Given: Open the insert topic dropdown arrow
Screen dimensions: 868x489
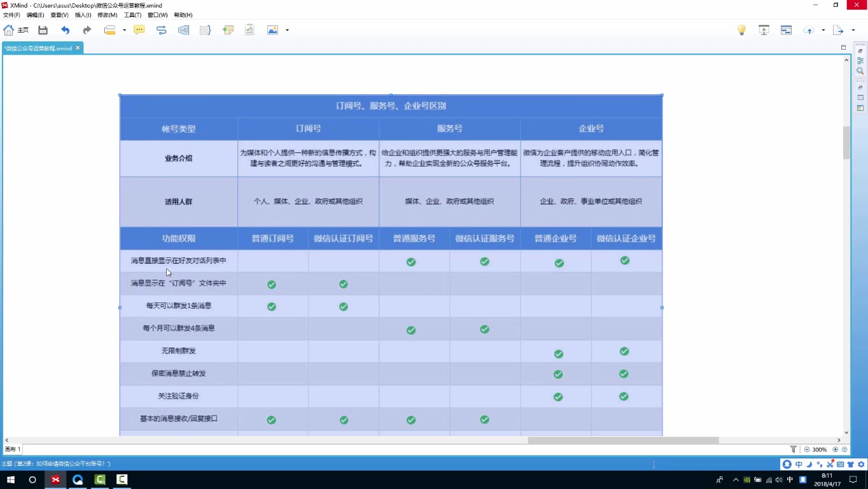Looking at the screenshot, I should coord(124,30).
